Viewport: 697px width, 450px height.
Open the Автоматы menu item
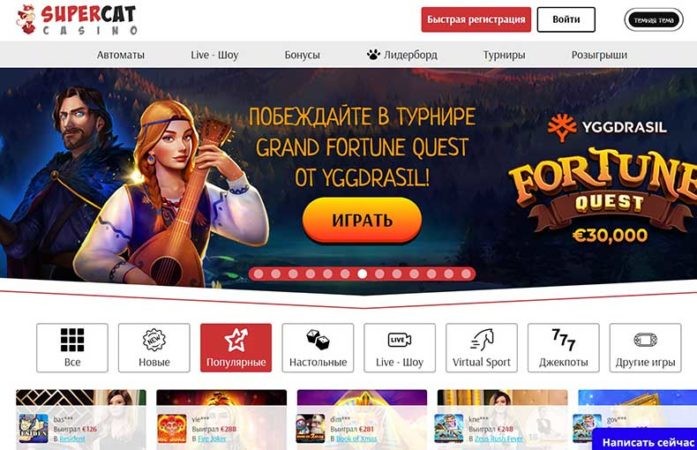(x=120, y=55)
